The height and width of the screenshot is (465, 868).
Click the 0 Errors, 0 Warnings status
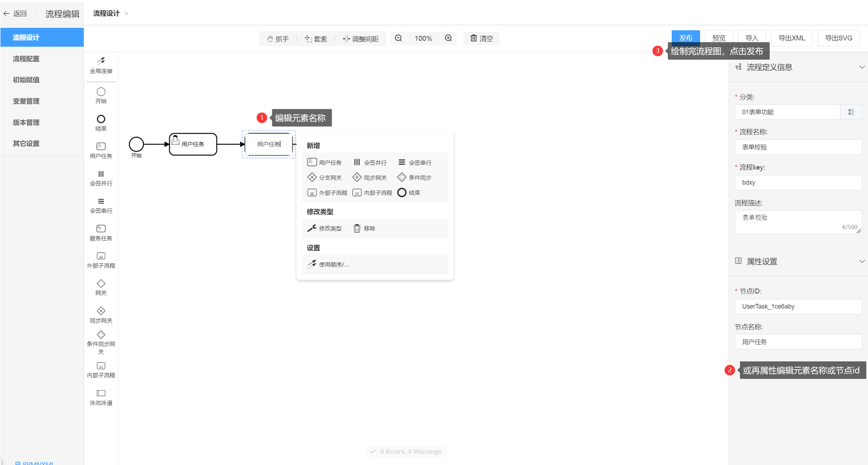click(406, 451)
